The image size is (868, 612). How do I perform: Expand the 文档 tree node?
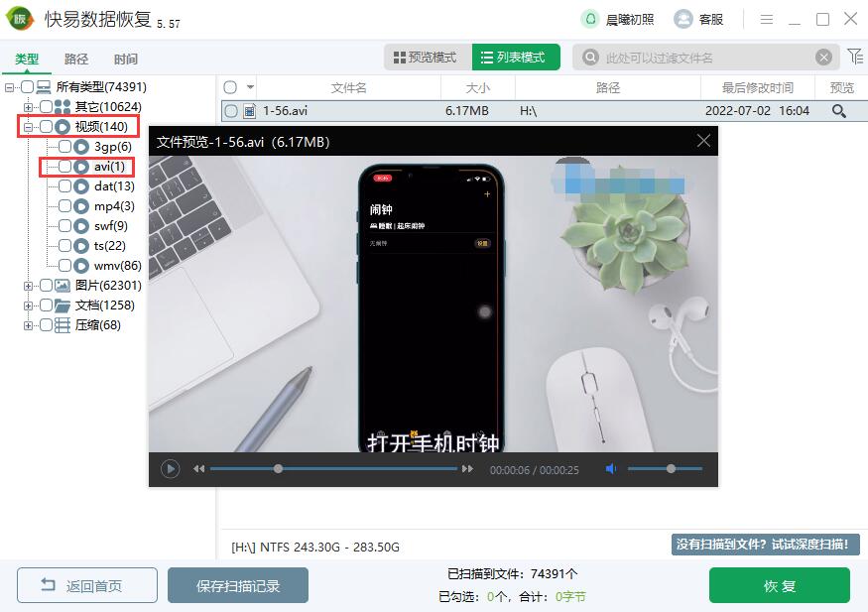click(x=28, y=306)
